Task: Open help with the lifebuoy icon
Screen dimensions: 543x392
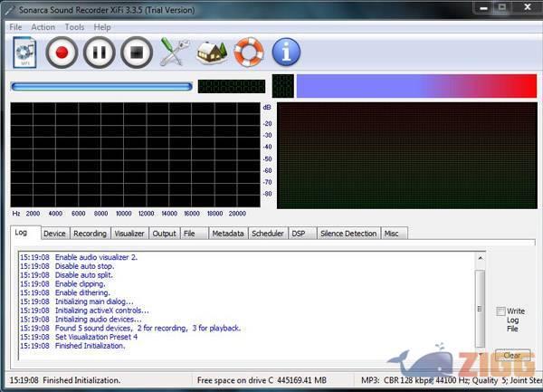Action: click(249, 53)
